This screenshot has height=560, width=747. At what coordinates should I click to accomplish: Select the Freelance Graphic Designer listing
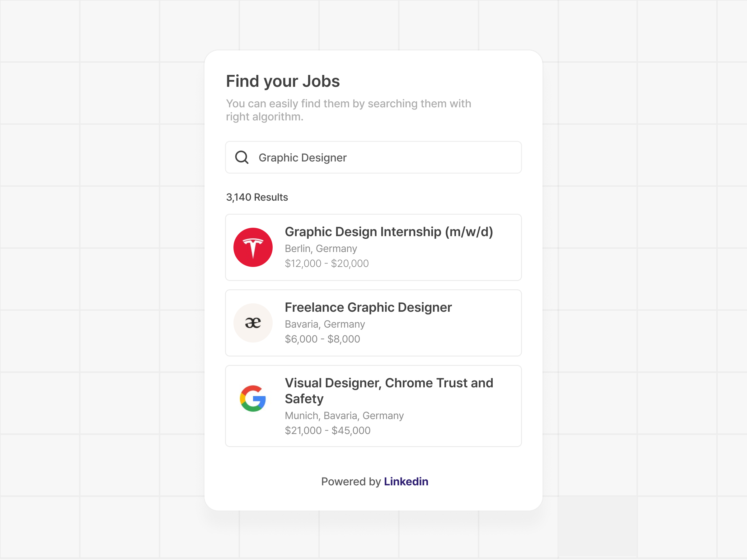coord(373,323)
